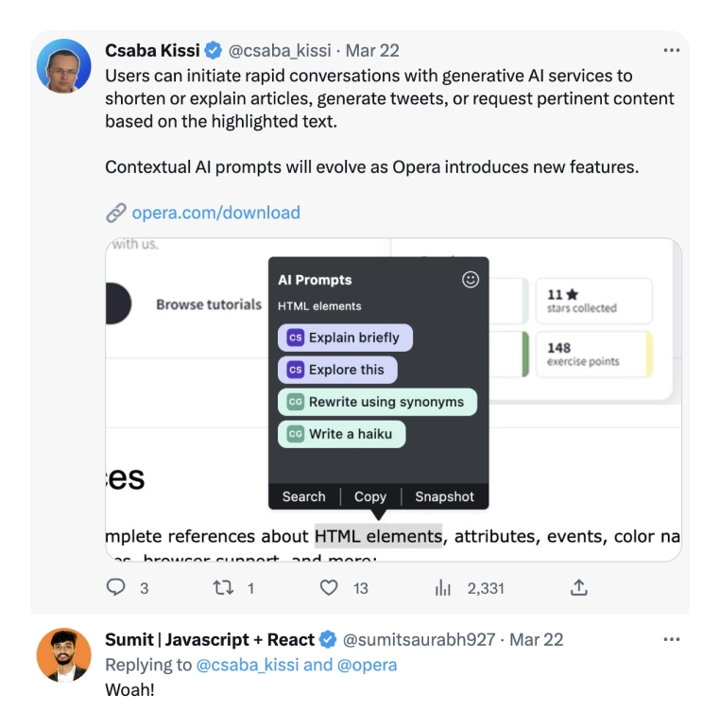Choose the Explore this prompt
Viewport: 720px width, 728px height.
[337, 370]
